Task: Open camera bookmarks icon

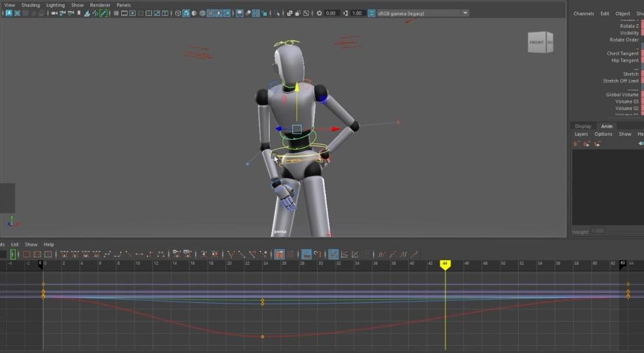Action: pos(79,13)
